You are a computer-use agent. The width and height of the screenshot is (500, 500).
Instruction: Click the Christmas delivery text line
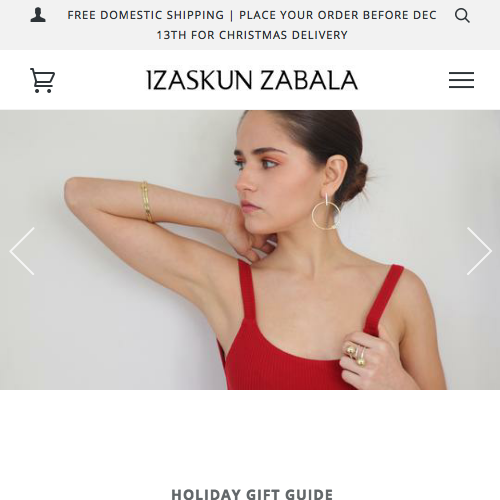click(252, 35)
